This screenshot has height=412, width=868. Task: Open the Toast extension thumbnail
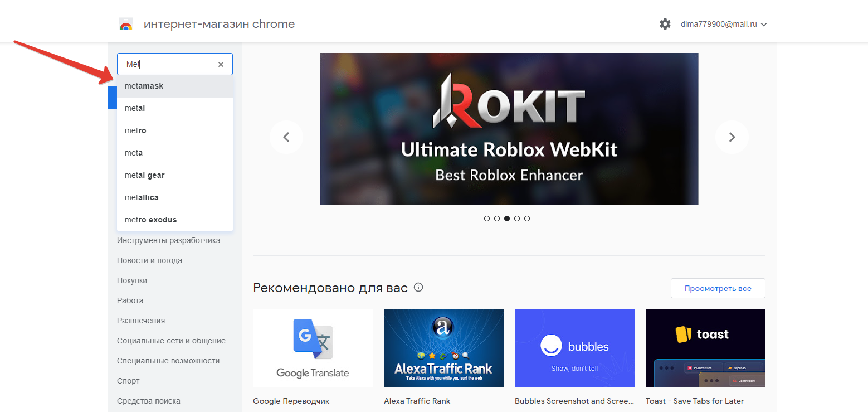(x=705, y=348)
